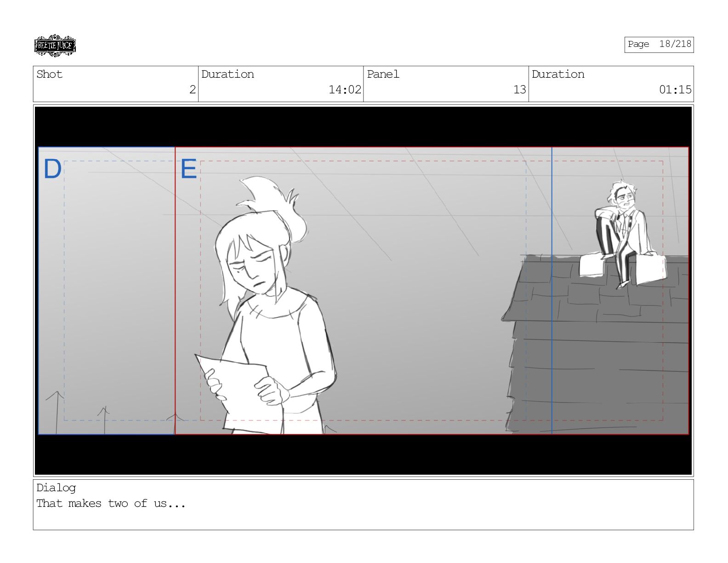The image size is (728, 563).
Task: Select the dialog line 'That makes two of us...'
Action: 111,503
